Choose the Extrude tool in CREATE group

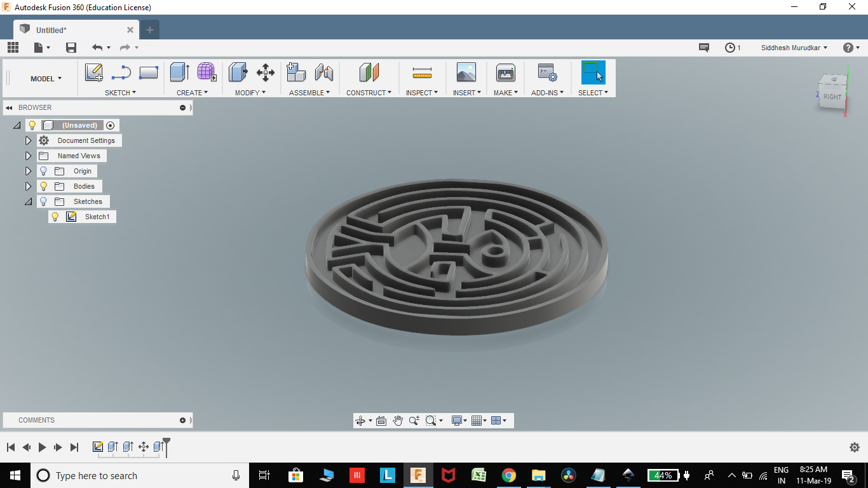(x=180, y=72)
